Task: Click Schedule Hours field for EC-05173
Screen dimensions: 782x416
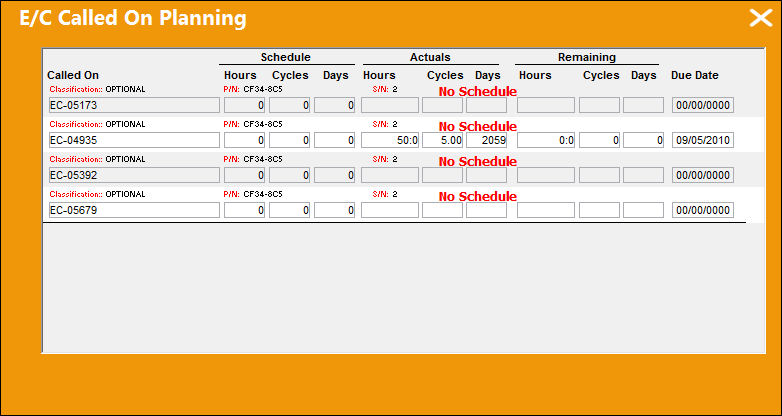Action: 244,105
